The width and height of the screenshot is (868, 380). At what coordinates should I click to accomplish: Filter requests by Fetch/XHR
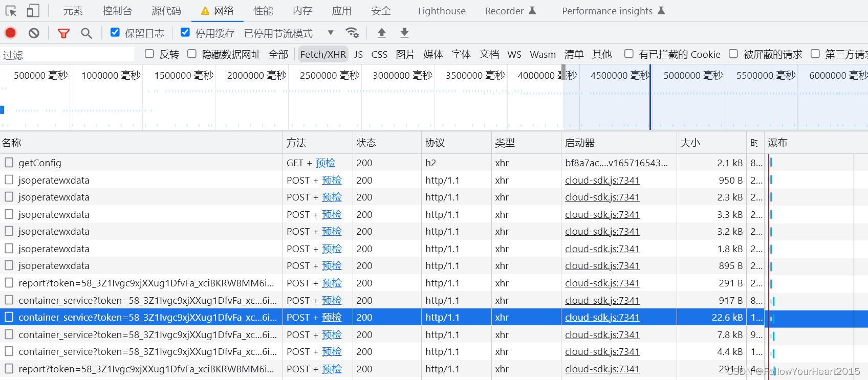[323, 54]
